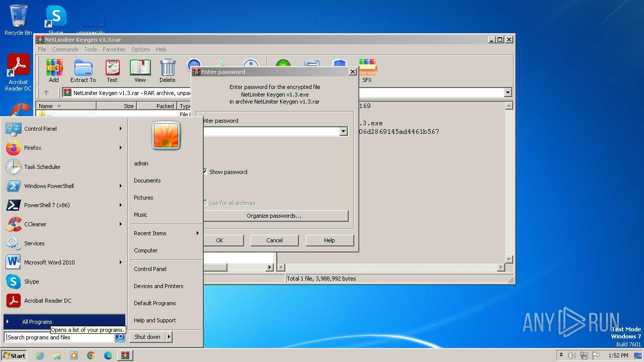644x362 pixels.
Task: Click the Size column header
Action: tap(116, 106)
